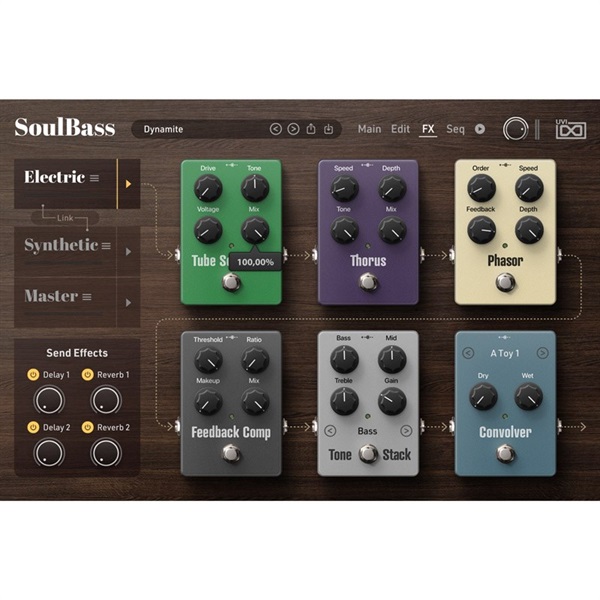Viewport: 600px width, 600px height.
Task: Select next Convolver impulse after A Toy 1
Action: coord(542,352)
